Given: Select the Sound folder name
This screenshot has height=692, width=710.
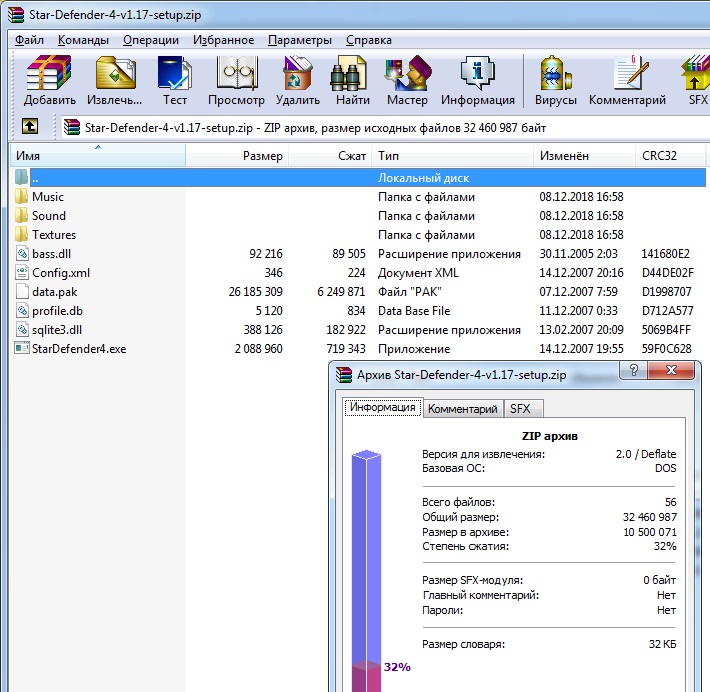Looking at the screenshot, I should tap(49, 216).
